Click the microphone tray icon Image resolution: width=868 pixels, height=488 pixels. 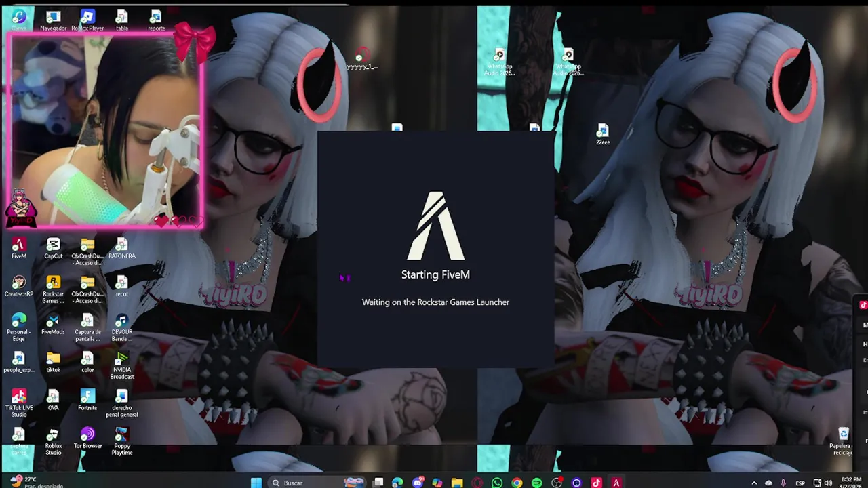point(783,483)
